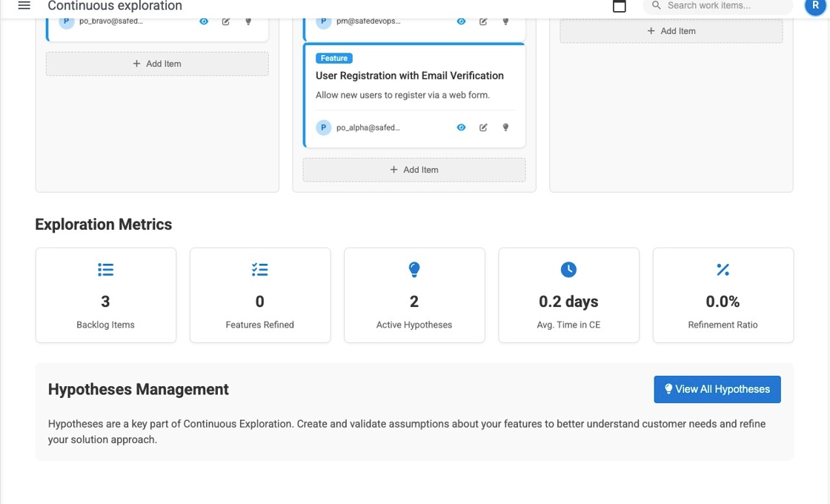Select the edit pencil icon on the pm@safedevops card
This screenshot has width=830, height=504.
tap(483, 21)
